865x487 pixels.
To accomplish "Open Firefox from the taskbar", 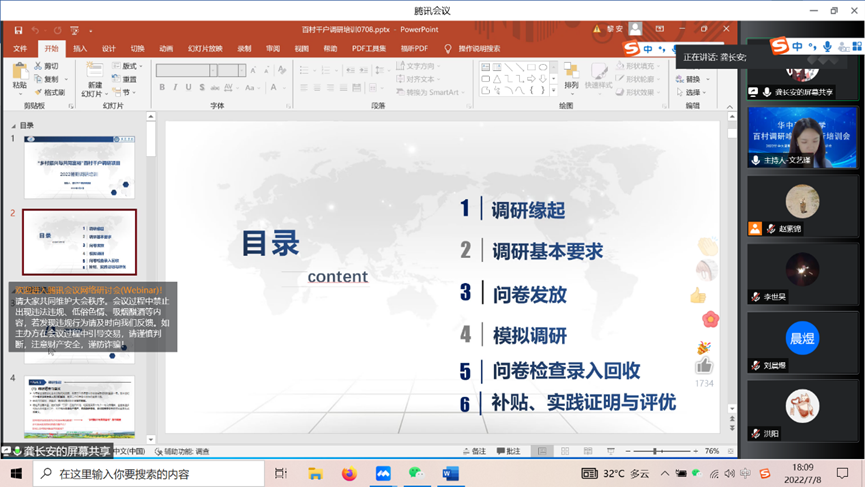I will [349, 473].
